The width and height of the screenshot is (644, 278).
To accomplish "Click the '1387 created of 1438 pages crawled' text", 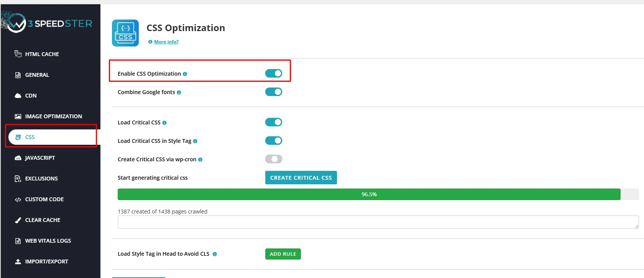I will pos(163,212).
